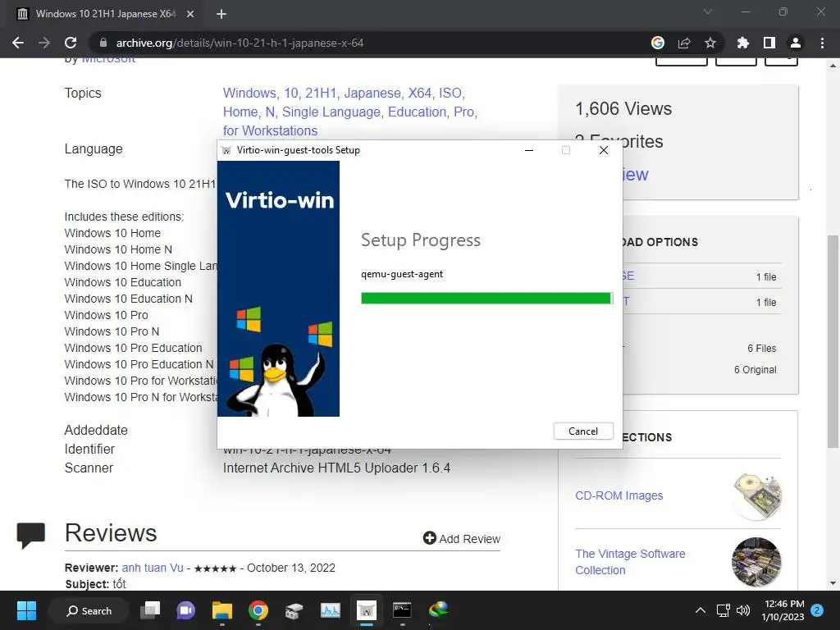
Task: Open notification badge showing 2
Action: click(x=817, y=610)
